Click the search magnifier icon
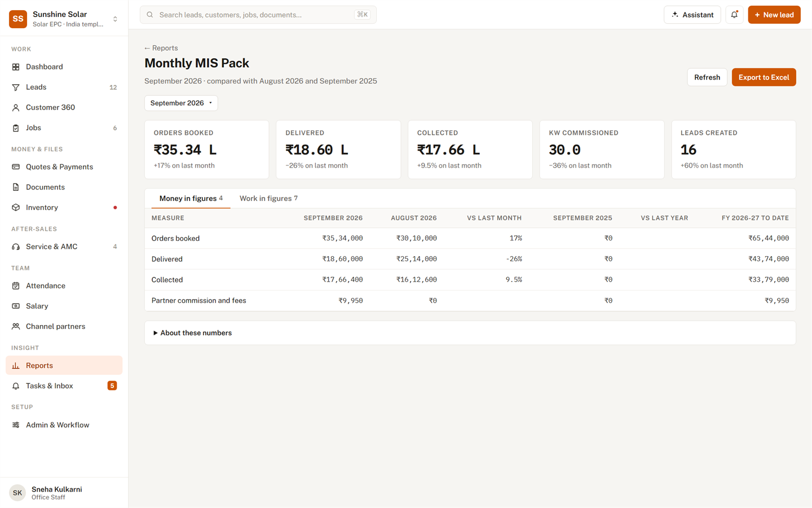812x508 pixels. coord(150,15)
